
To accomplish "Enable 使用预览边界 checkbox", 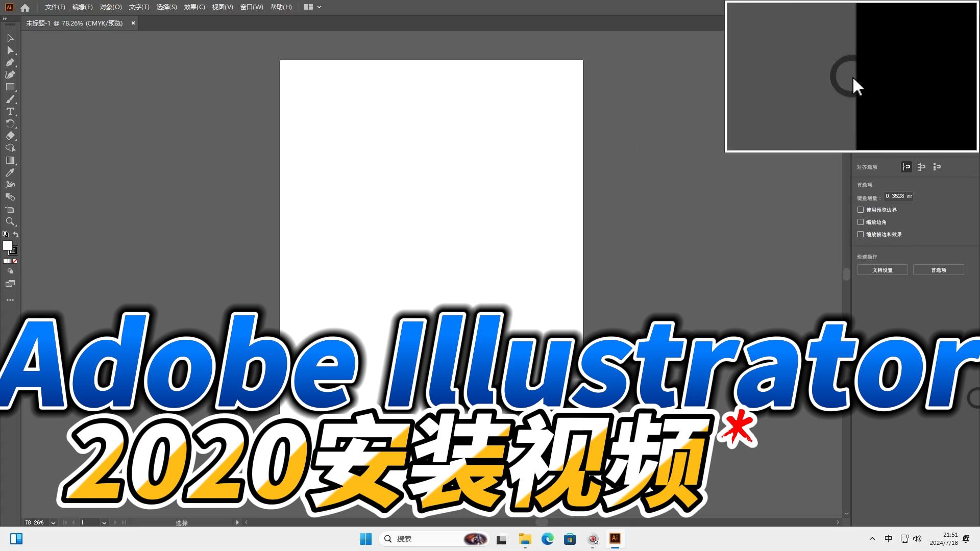I will (x=861, y=210).
